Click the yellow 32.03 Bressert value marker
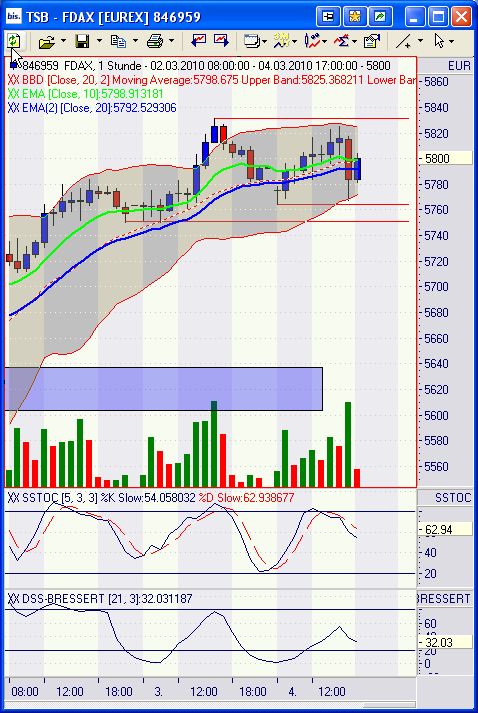Viewport: 478px width, 713px height. (x=444, y=642)
